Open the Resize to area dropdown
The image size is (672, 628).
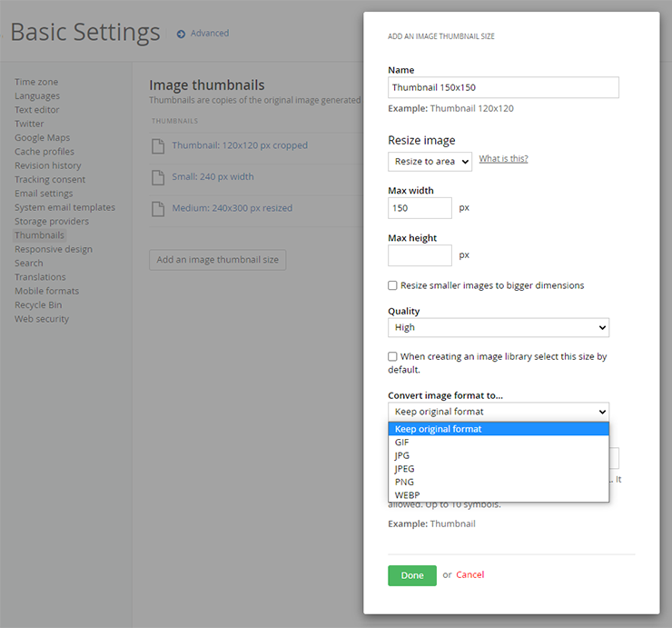430,161
